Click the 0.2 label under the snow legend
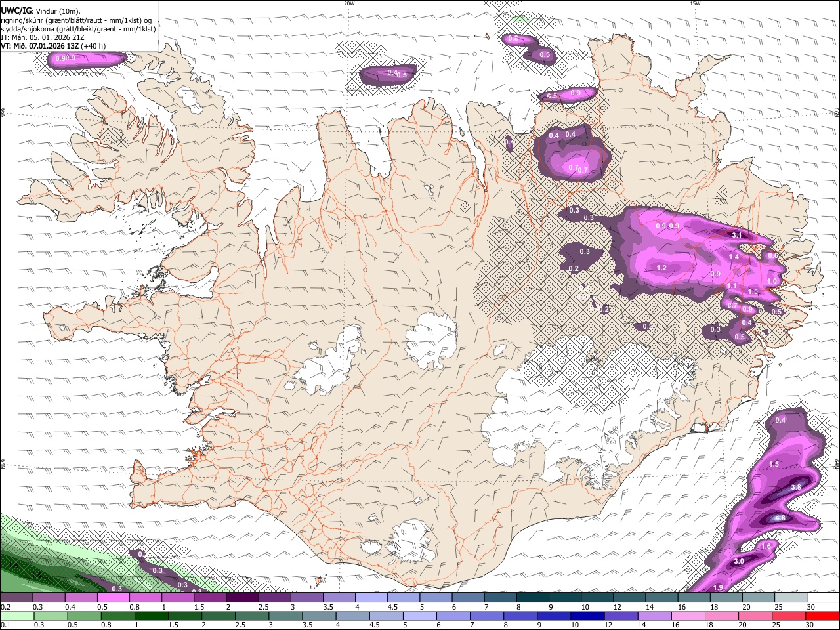This screenshot has width=840, height=630. [x=5, y=607]
